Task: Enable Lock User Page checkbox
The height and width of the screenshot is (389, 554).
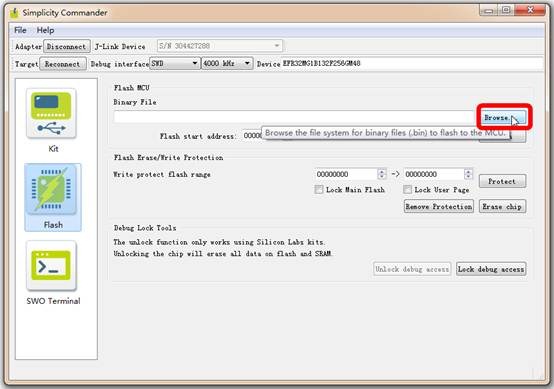Action: tap(407, 190)
